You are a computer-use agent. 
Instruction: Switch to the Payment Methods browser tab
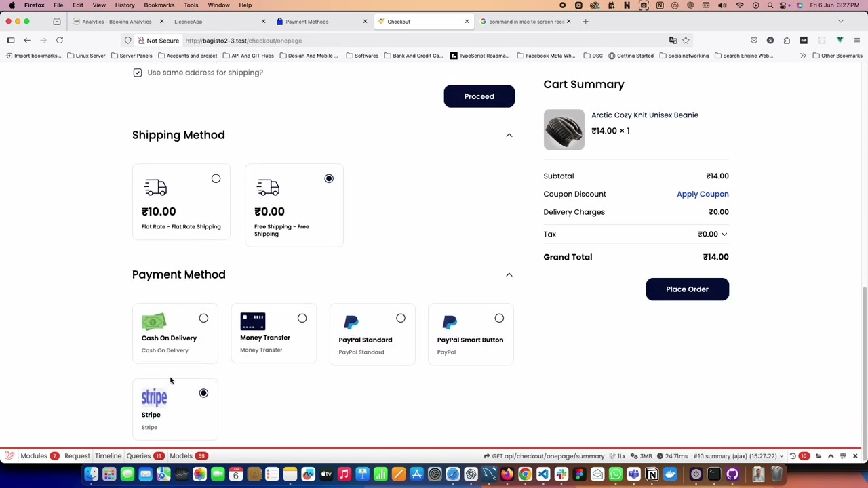point(321,22)
